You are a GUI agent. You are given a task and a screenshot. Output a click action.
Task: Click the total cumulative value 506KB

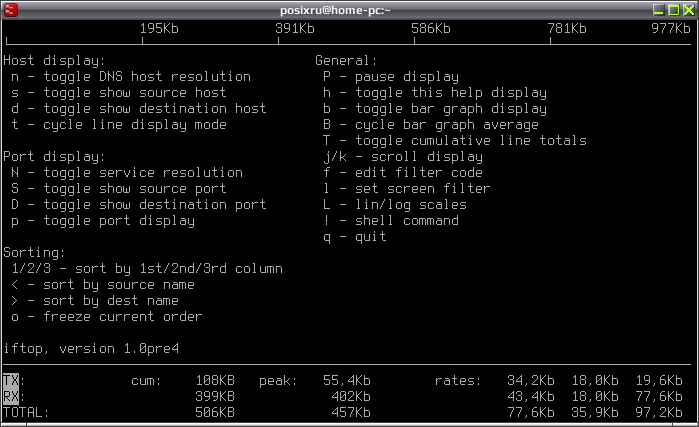click(215, 413)
